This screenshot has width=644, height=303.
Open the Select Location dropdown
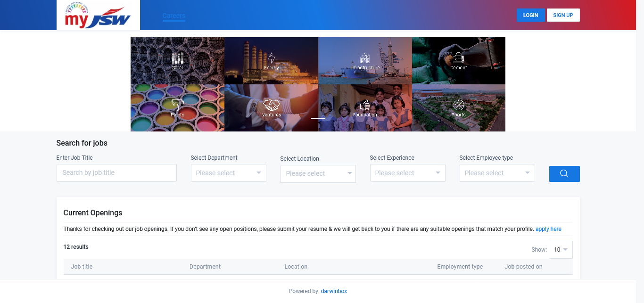318,173
